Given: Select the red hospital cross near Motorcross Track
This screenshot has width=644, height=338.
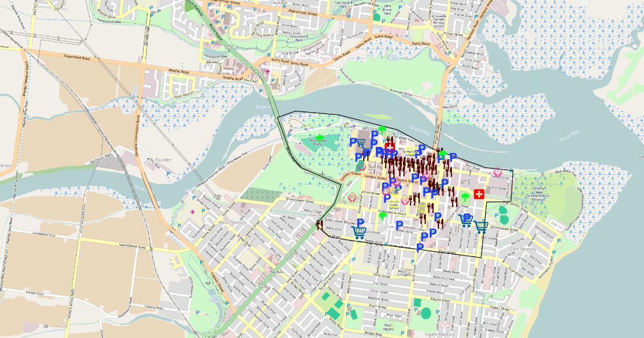Looking at the screenshot, I should pyautogui.click(x=390, y=146).
